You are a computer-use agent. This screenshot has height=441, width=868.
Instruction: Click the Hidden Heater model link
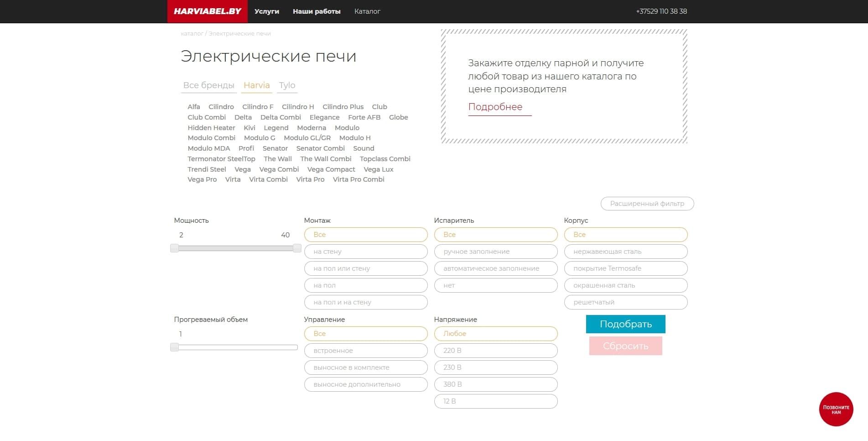tap(211, 128)
